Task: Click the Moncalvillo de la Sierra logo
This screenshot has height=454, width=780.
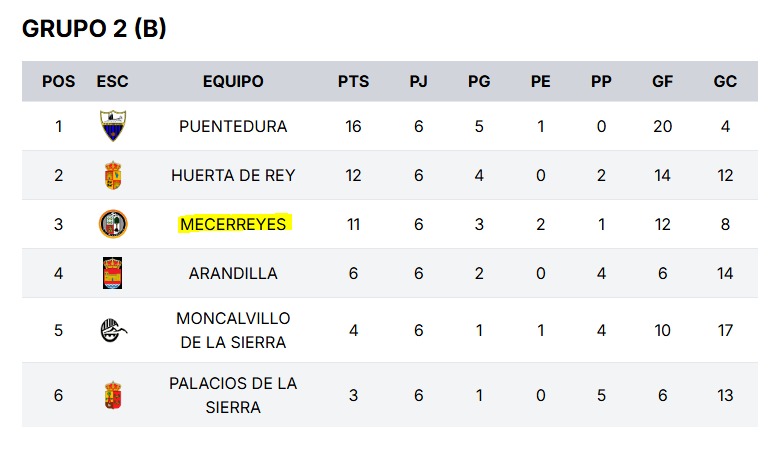Action: pos(113,330)
